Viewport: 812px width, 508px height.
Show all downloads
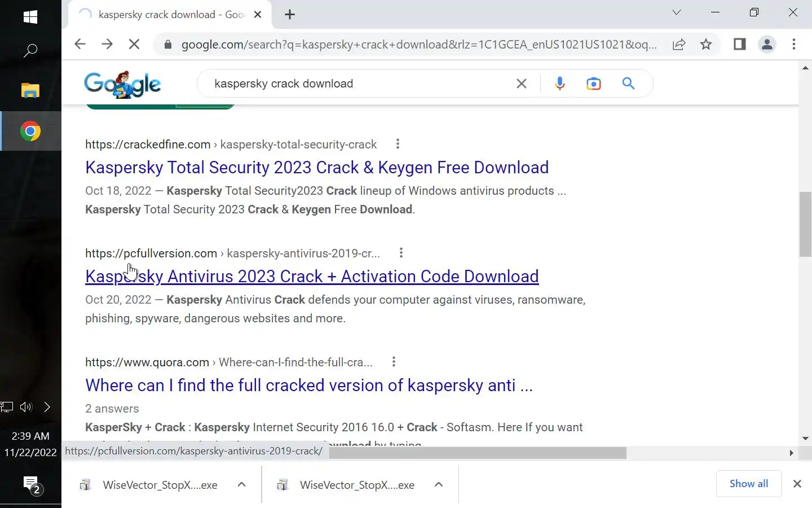pyautogui.click(x=749, y=484)
